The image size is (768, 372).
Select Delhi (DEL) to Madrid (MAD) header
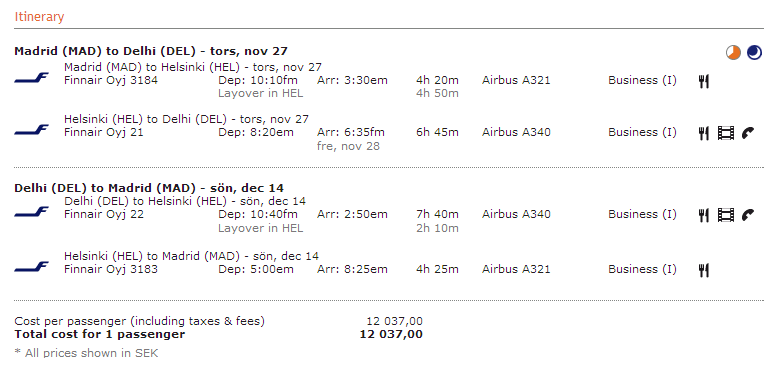(x=149, y=188)
